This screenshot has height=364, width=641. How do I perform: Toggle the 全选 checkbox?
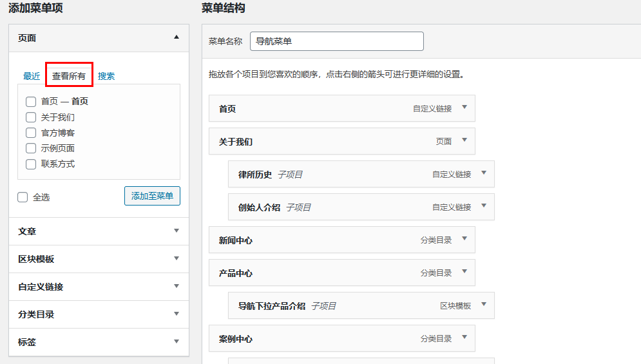click(23, 197)
